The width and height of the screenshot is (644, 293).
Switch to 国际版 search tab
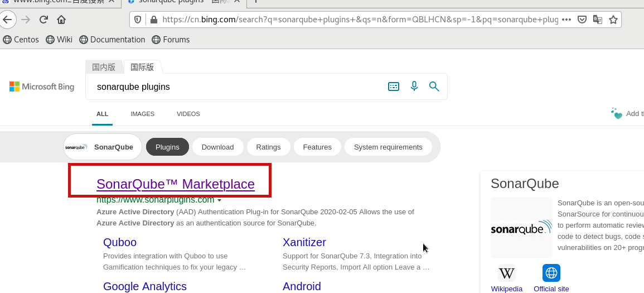(142, 67)
